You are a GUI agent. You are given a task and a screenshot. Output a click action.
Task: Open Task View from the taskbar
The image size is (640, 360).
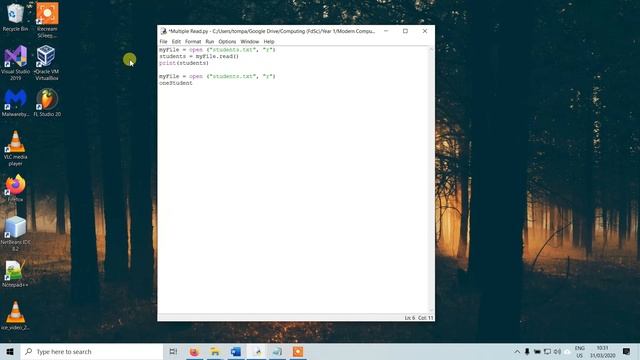point(173,351)
